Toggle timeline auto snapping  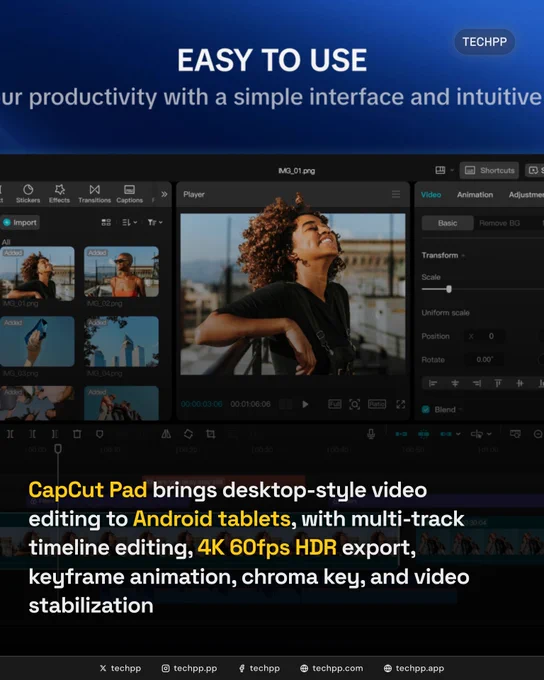point(423,434)
